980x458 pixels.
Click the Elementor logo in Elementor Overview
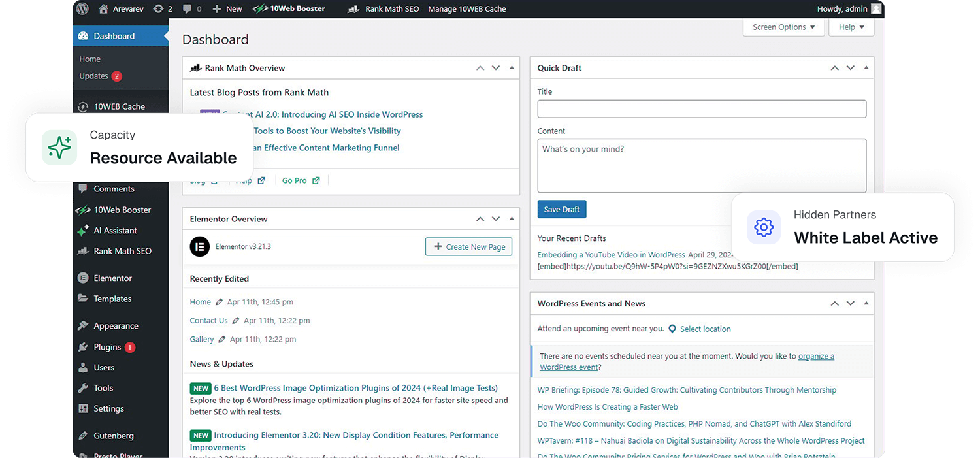[200, 246]
